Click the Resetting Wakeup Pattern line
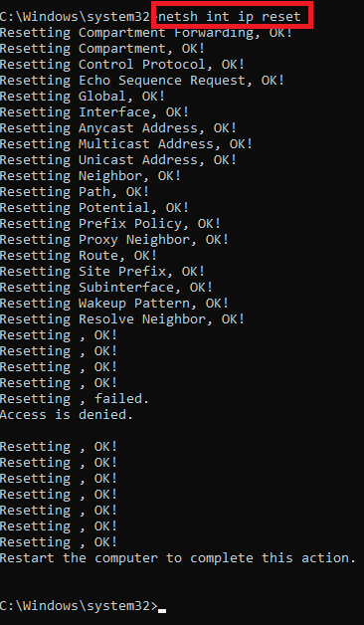Image resolution: width=364 pixels, height=625 pixels. [x=114, y=304]
